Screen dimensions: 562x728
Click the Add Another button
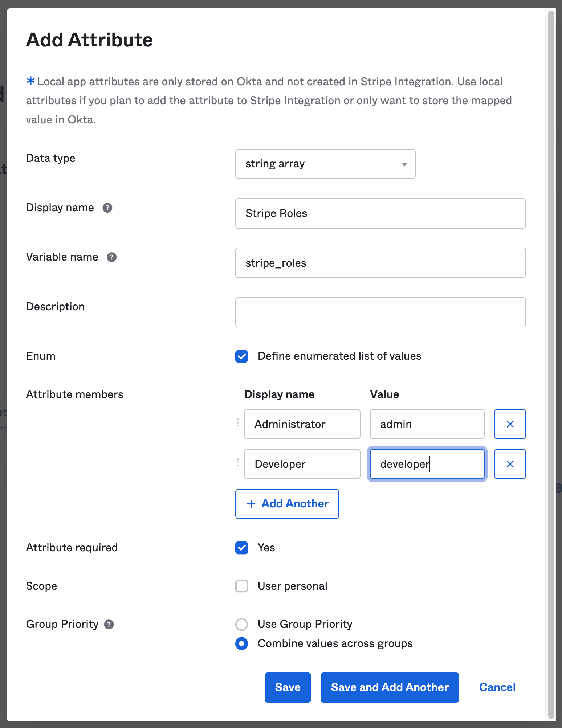pos(287,504)
